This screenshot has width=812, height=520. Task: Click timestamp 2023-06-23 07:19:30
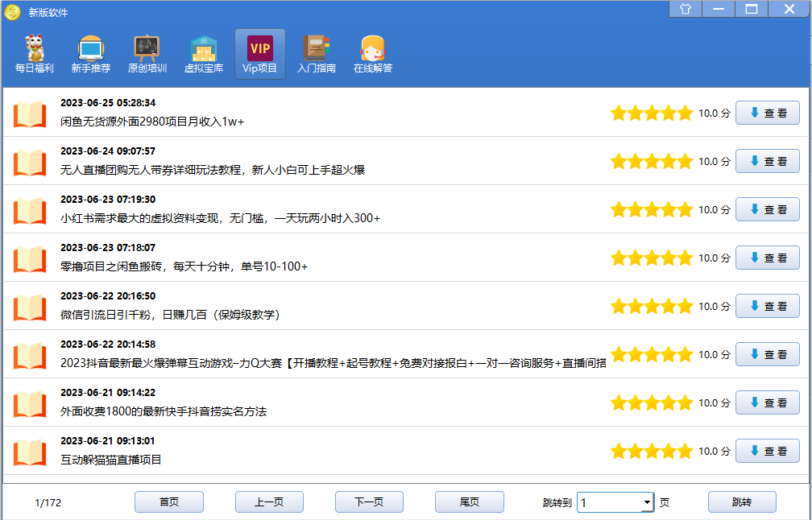coord(108,199)
